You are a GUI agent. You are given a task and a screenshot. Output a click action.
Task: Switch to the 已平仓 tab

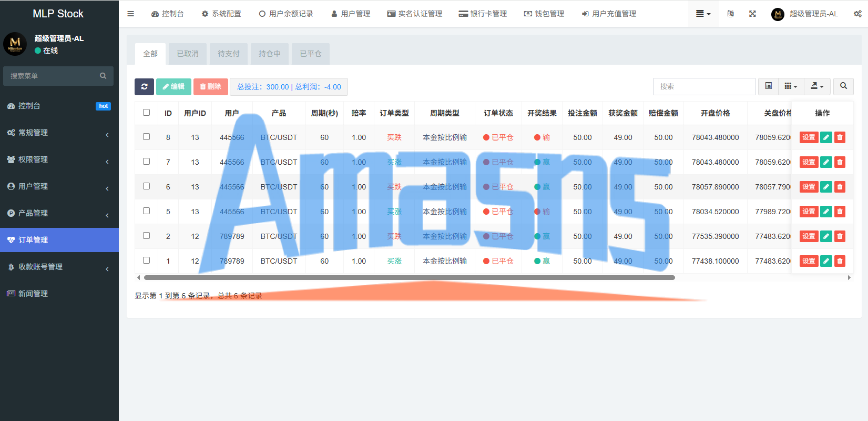(x=311, y=54)
